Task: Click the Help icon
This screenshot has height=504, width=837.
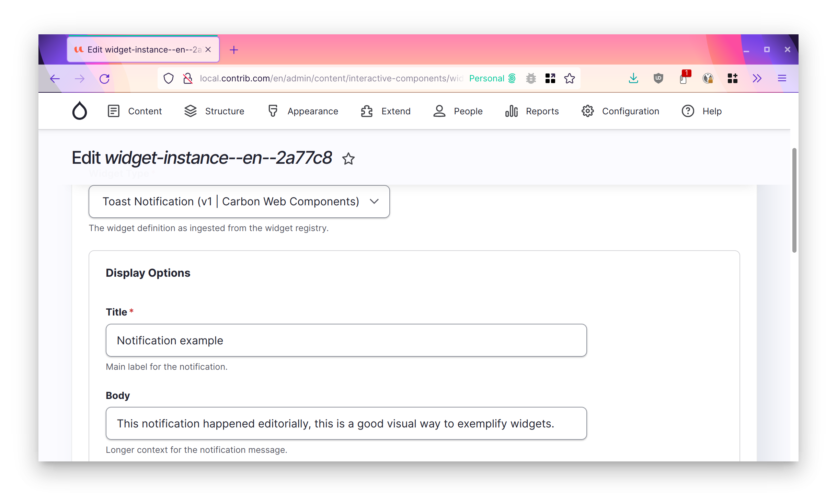Action: [x=688, y=111]
